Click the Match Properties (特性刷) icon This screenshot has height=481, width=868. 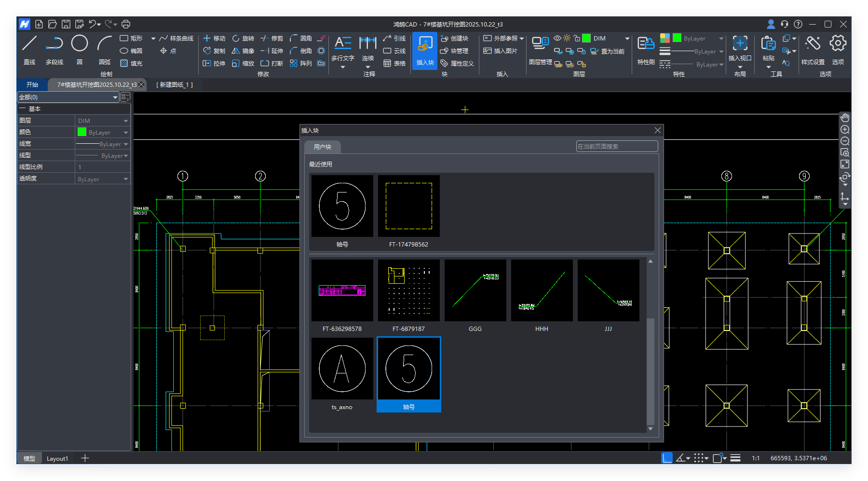point(646,44)
